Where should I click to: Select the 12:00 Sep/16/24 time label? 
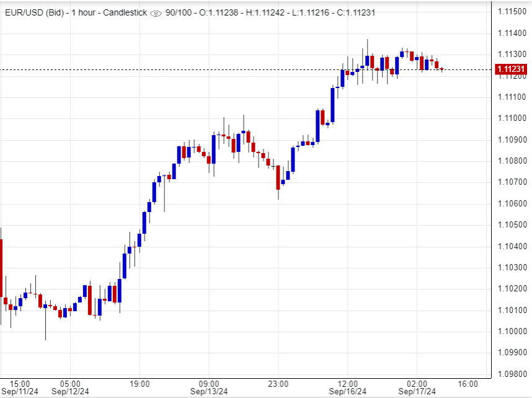coord(347,387)
